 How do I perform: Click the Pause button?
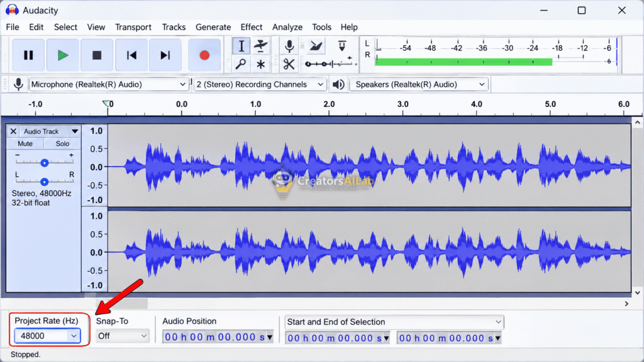pyautogui.click(x=28, y=55)
